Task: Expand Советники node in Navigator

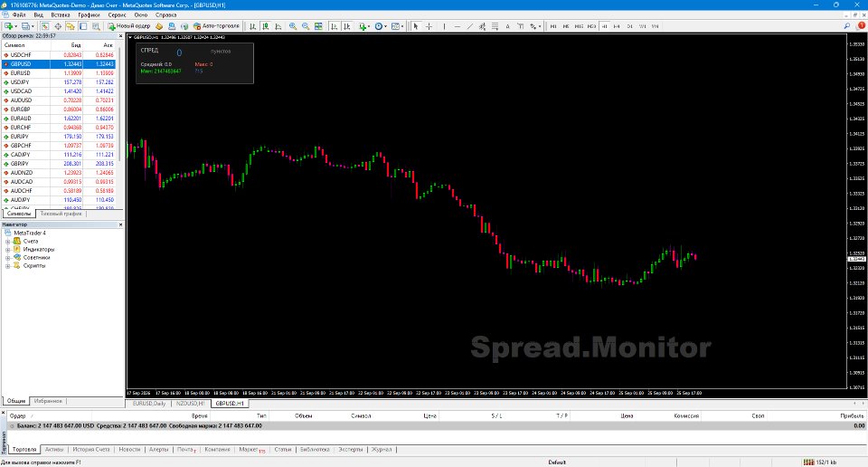Action: click(8, 258)
